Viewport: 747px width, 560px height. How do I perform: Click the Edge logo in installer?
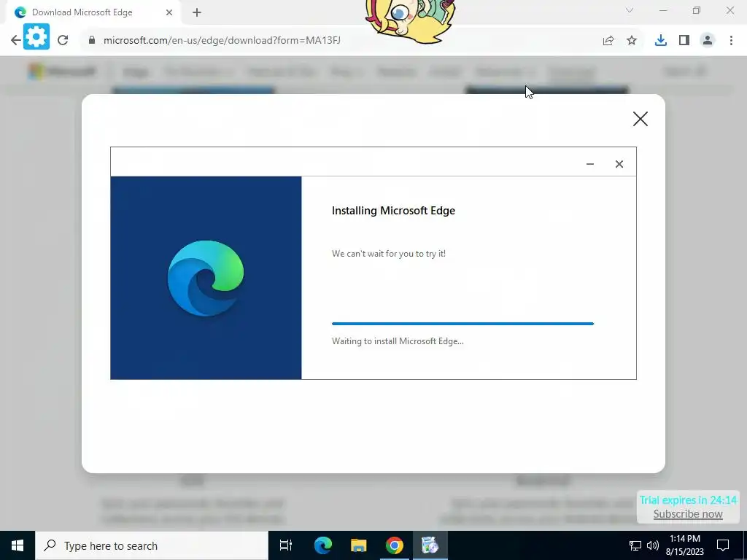[206, 279]
